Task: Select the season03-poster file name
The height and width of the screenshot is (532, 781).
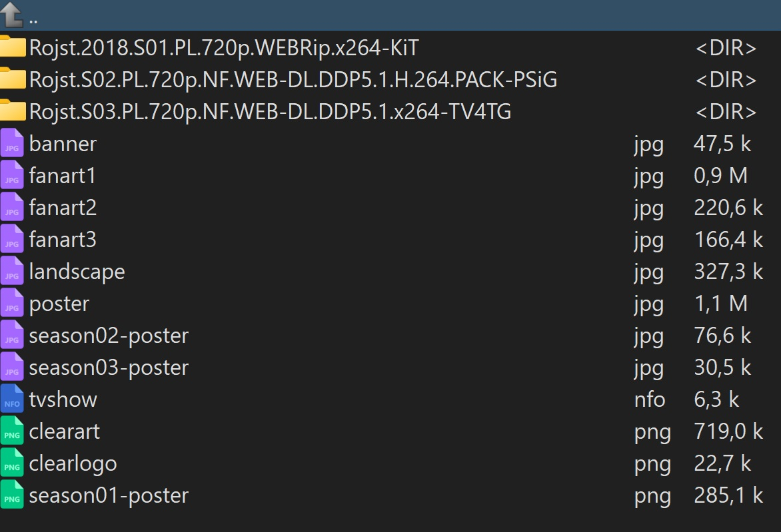Action: 109,368
